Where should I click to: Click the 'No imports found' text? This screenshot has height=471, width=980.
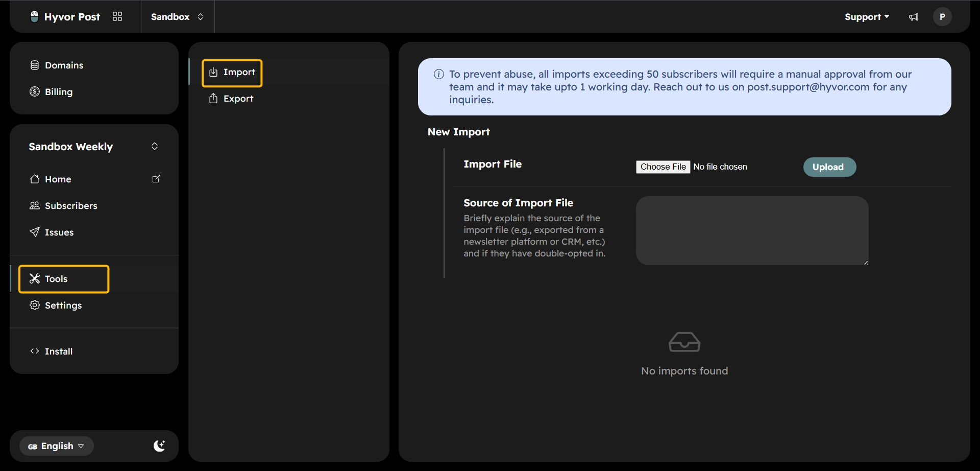point(684,371)
